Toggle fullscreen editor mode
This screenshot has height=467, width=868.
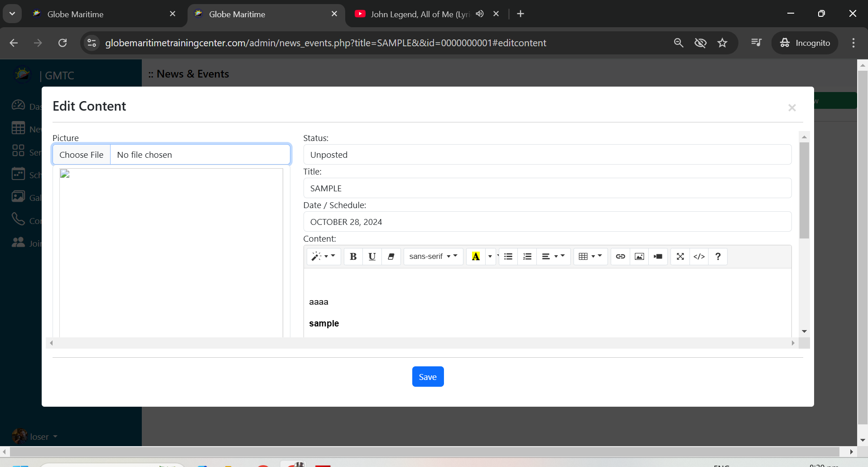tap(680, 257)
